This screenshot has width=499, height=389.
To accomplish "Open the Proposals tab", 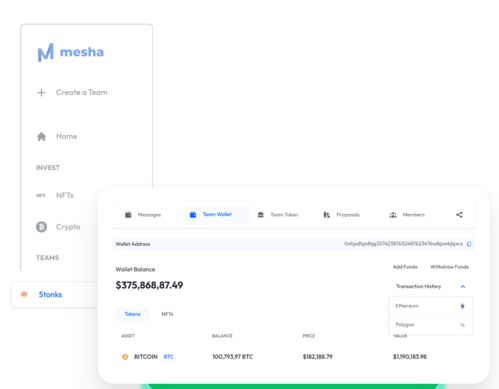I will pyautogui.click(x=341, y=215).
